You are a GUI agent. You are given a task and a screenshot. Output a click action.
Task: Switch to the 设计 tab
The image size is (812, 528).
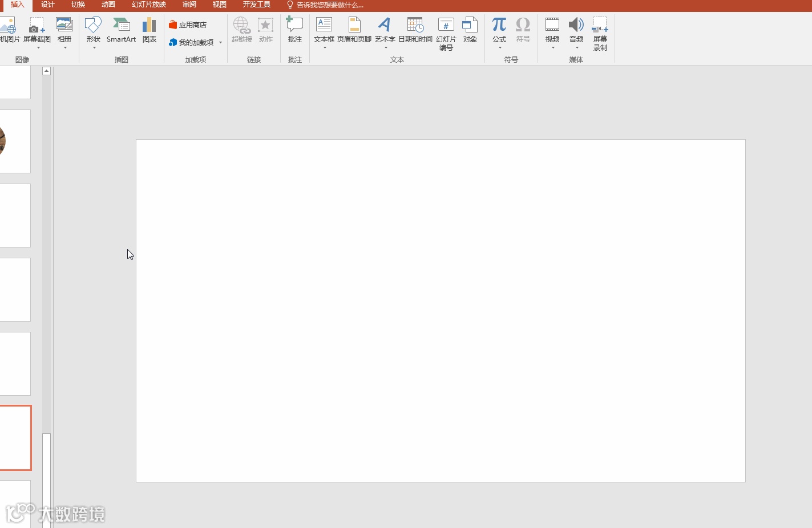(48, 5)
